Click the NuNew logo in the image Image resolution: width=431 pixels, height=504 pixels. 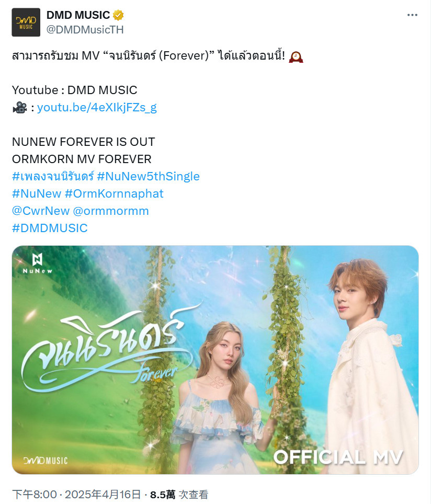click(37, 264)
